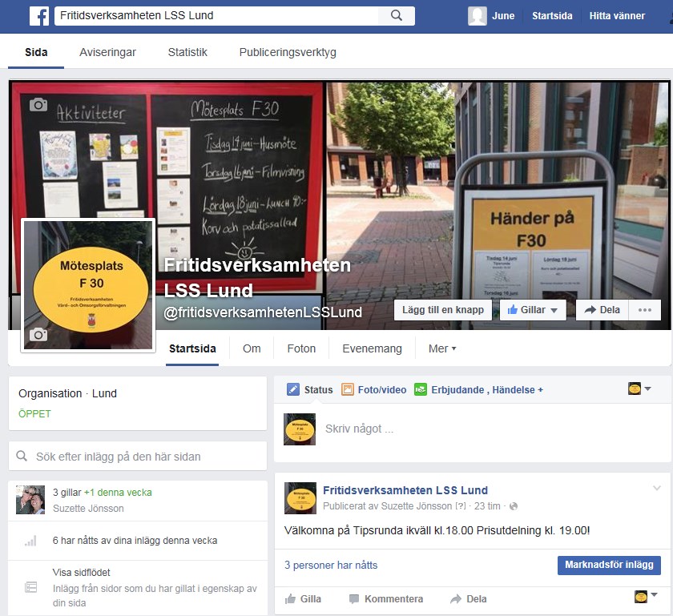Click the magnifier icon in page post search
The image size is (673, 616).
tap(22, 456)
